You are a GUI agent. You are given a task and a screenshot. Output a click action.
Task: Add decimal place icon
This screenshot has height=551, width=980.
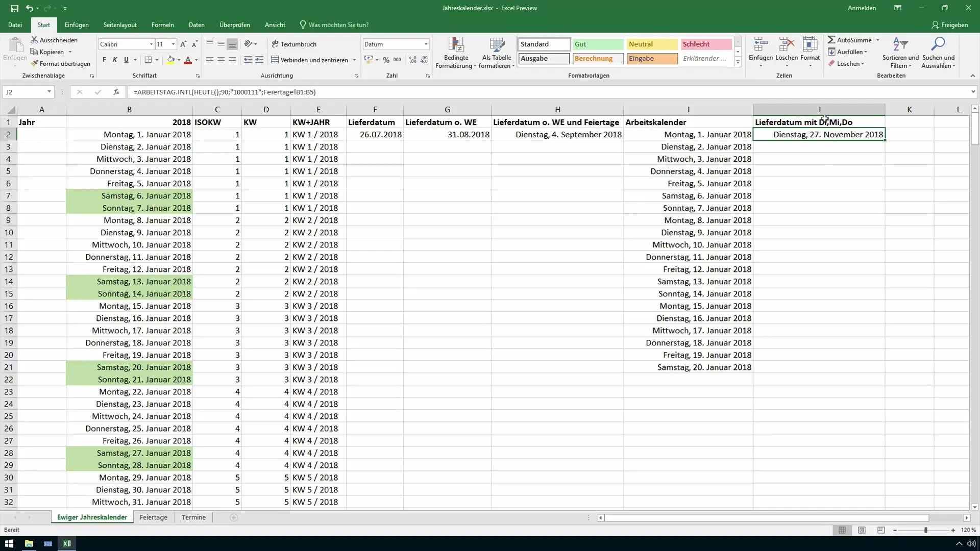[412, 60]
